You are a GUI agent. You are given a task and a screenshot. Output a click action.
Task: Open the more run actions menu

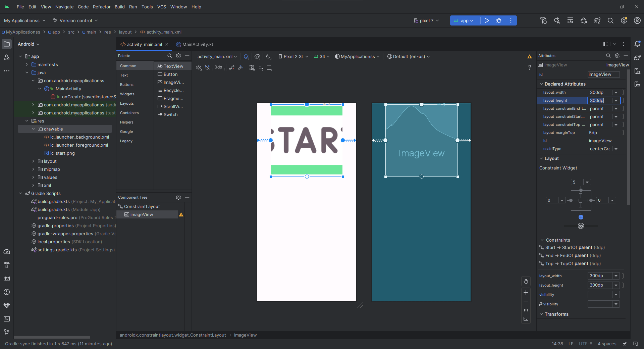(x=511, y=20)
